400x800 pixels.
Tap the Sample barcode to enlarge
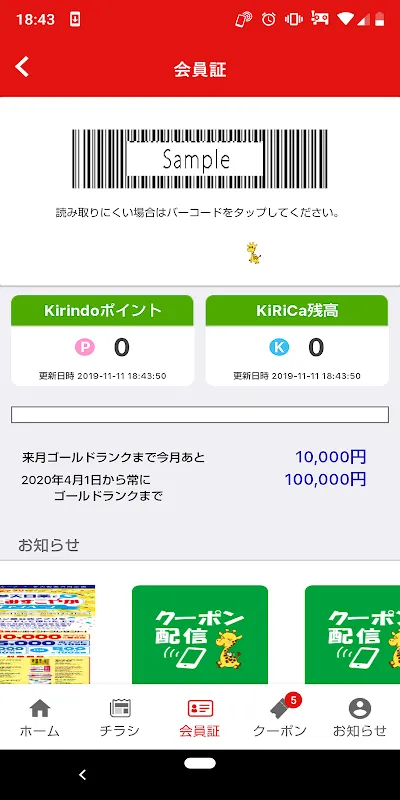point(199,159)
